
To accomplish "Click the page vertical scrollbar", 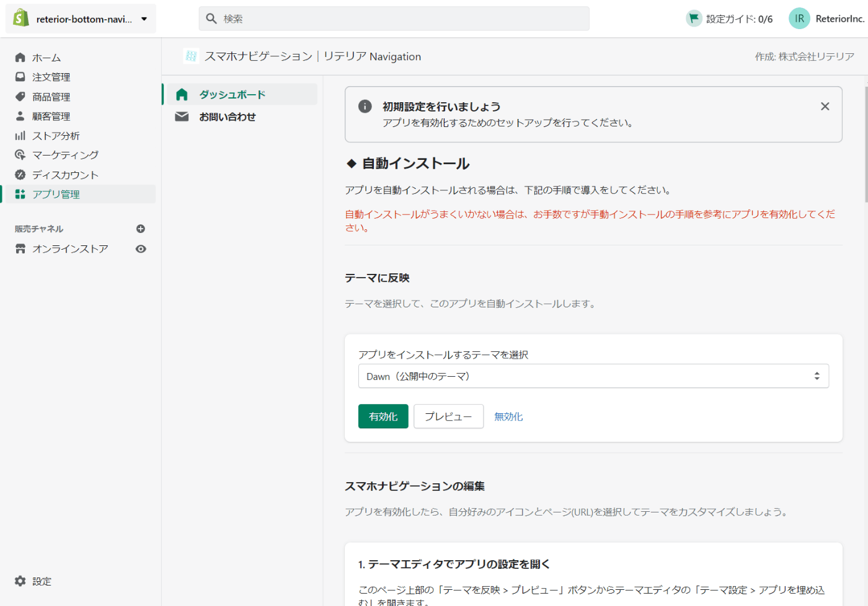I will 866,144.
